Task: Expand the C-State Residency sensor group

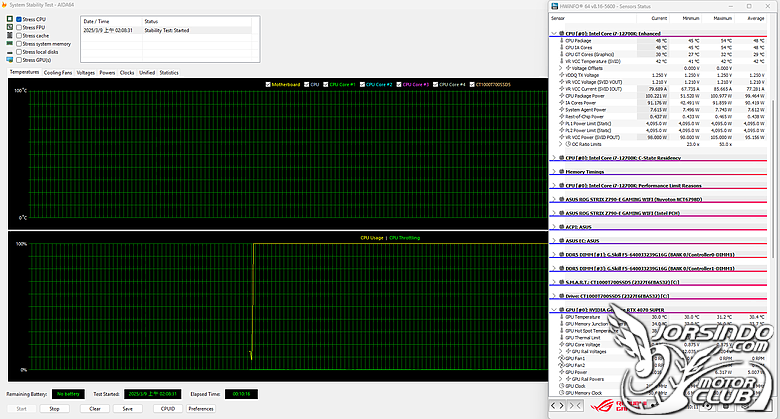Action: pos(554,158)
